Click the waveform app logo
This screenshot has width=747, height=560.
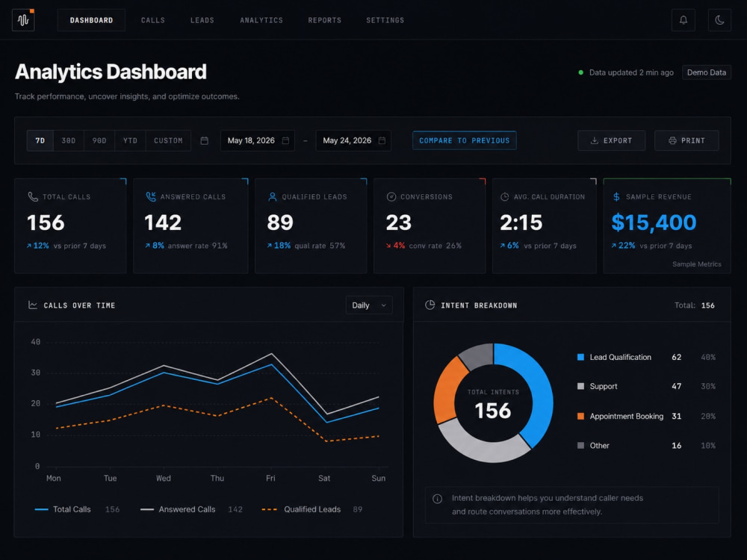tap(23, 20)
